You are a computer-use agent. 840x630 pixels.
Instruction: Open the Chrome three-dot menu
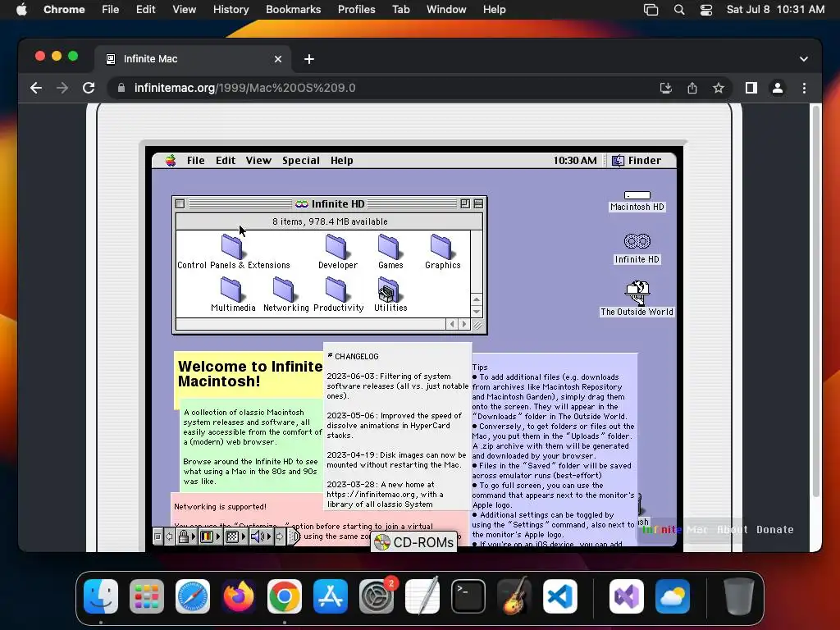(x=804, y=88)
